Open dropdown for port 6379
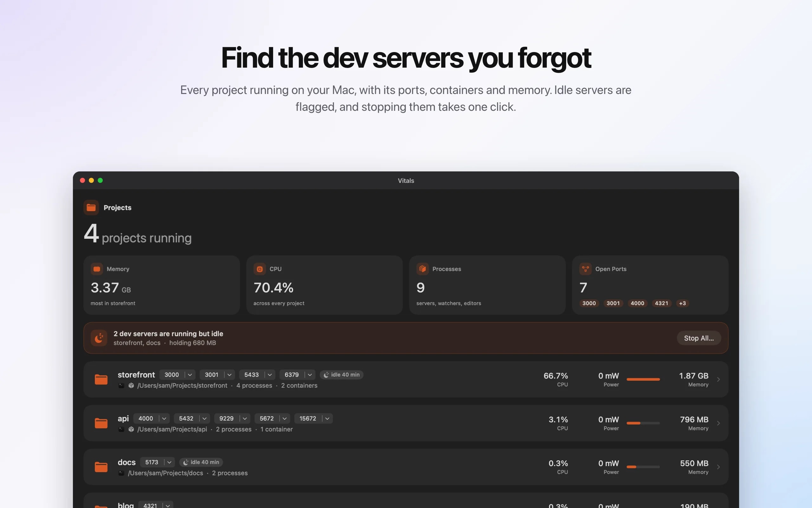Viewport: 812px width, 508px height. (x=310, y=375)
